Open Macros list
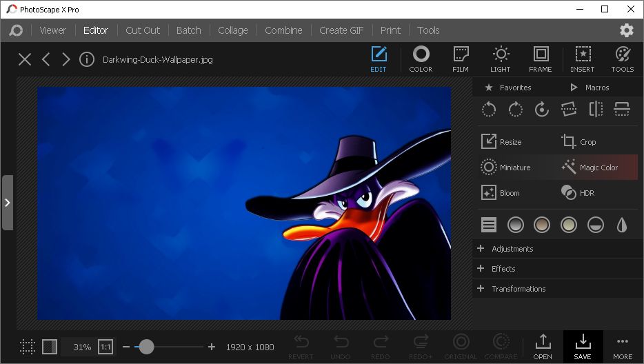The height and width of the screenshot is (364, 644). pos(590,88)
